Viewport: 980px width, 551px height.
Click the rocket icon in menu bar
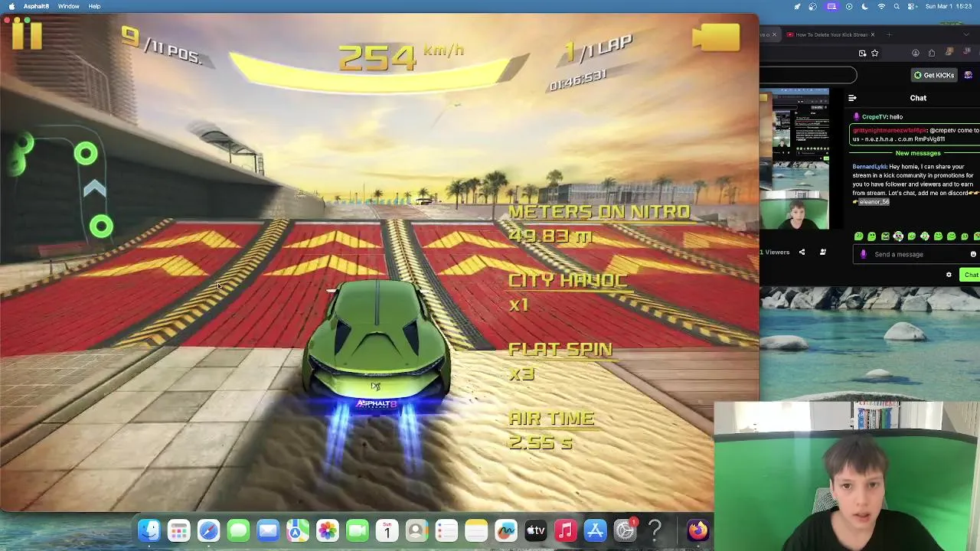tap(797, 6)
